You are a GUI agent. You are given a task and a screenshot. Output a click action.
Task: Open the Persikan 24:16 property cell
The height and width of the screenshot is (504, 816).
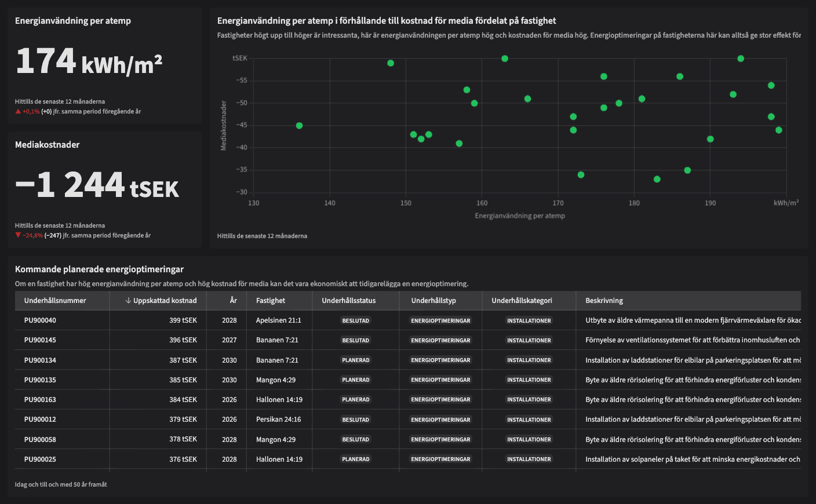click(x=278, y=419)
